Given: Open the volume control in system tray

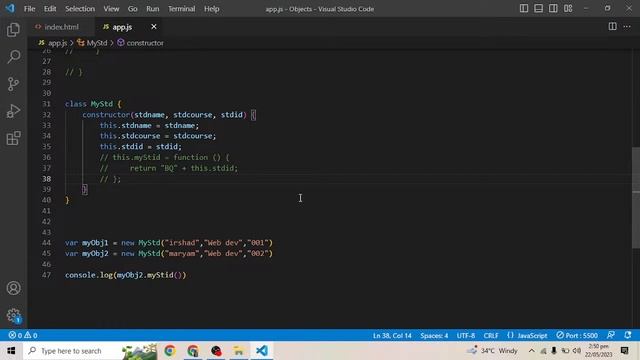Looking at the screenshot, I should pos(577,351).
